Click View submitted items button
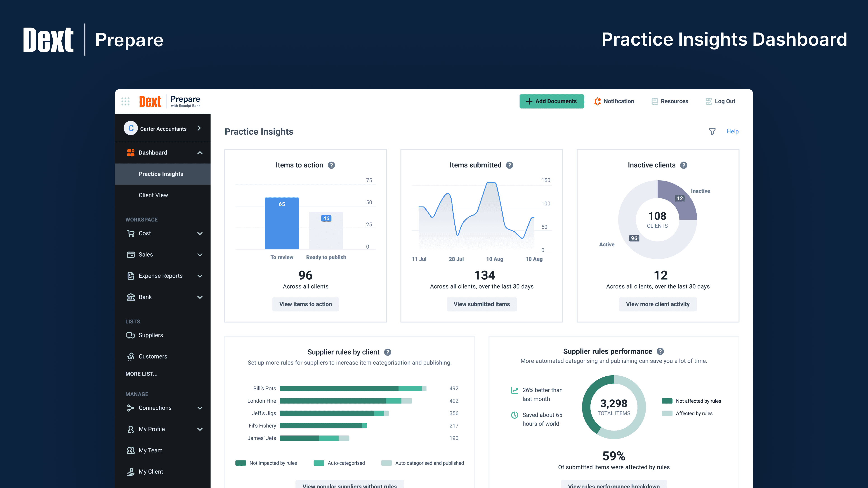This screenshot has width=868, height=488. coord(481,304)
